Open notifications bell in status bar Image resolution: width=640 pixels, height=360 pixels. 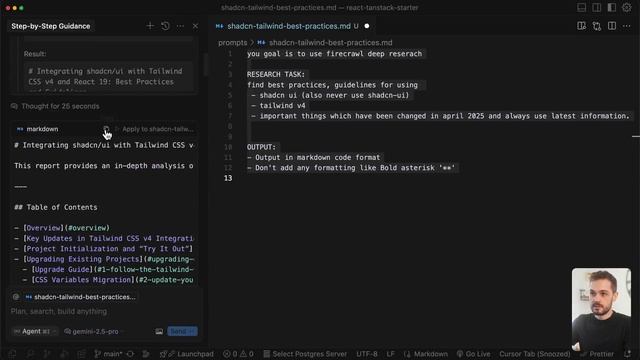627,354
